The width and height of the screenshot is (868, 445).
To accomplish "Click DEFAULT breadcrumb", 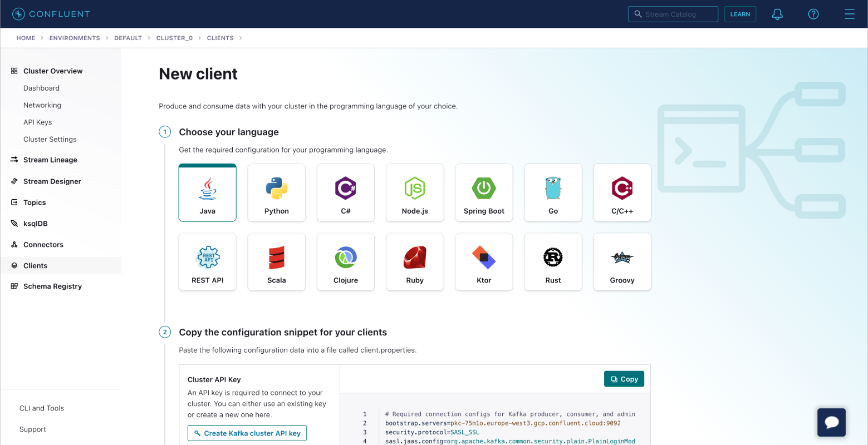I will pos(128,38).
